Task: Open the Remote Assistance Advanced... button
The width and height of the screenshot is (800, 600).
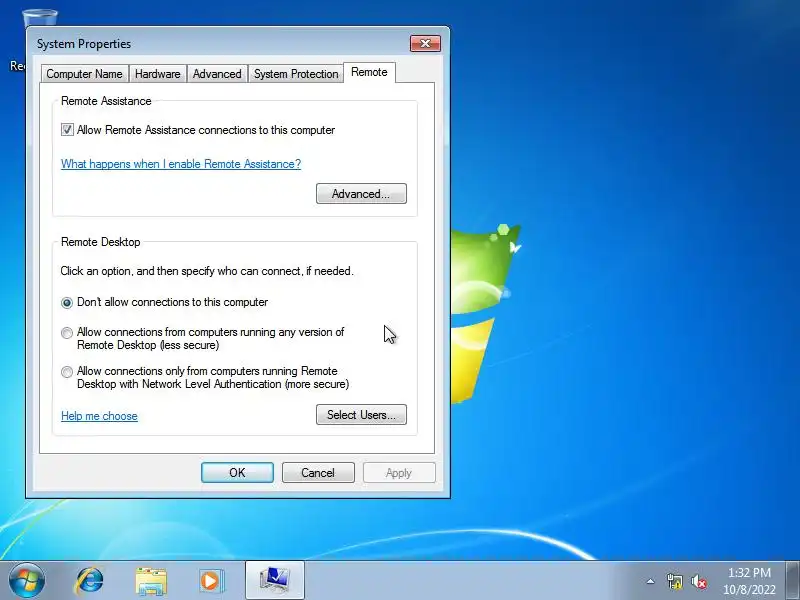Action: coord(361,194)
